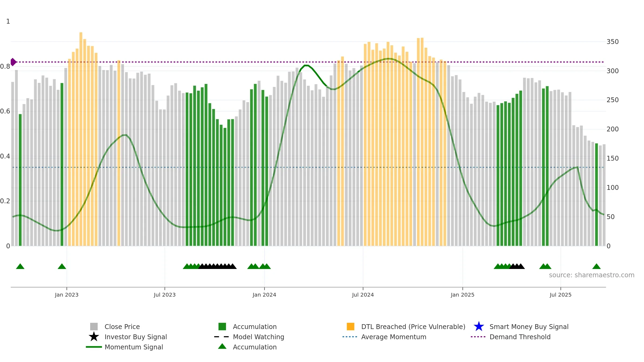Toggle the Momentum Signal legend label
This screenshot has width=644, height=362.
[x=134, y=347]
